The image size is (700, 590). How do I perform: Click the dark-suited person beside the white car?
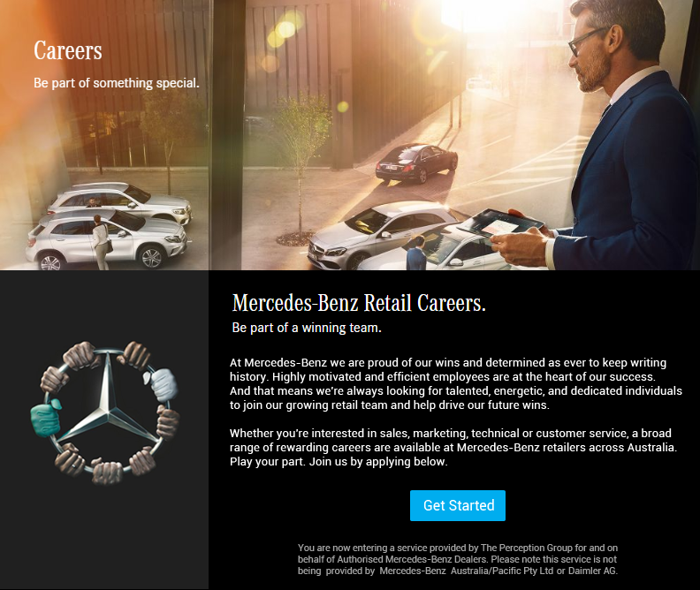point(416,253)
